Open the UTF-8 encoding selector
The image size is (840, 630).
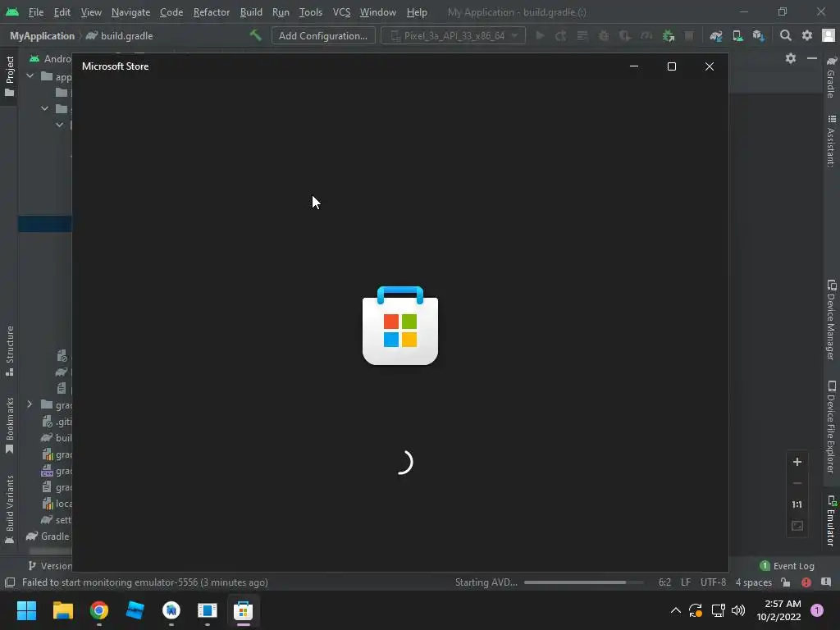tap(713, 582)
